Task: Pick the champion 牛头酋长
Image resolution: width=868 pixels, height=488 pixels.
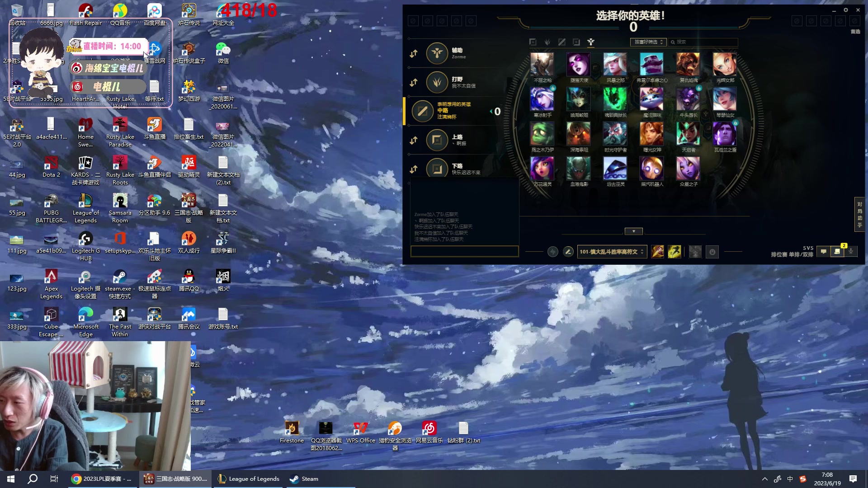Action: [688, 99]
